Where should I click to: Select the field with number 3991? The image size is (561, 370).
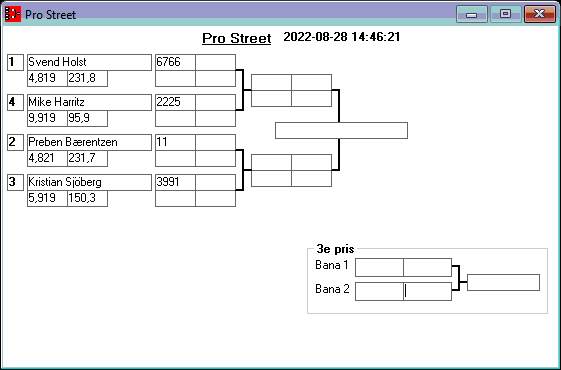click(x=175, y=182)
